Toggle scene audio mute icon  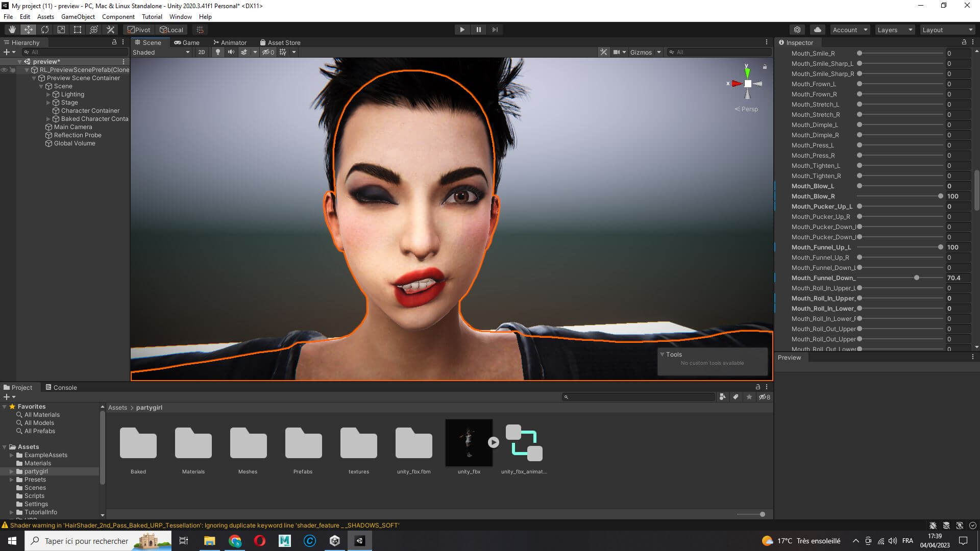coord(231,52)
